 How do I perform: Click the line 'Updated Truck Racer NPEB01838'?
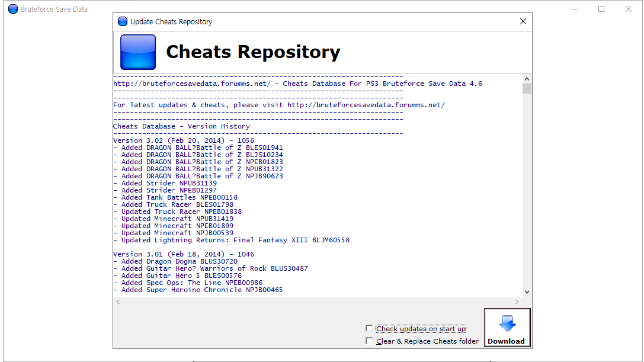point(177,212)
